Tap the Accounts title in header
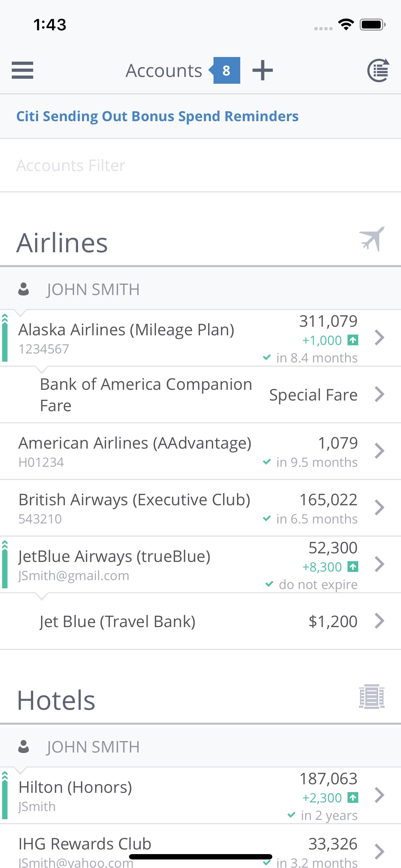The image size is (401, 868). coord(164,71)
